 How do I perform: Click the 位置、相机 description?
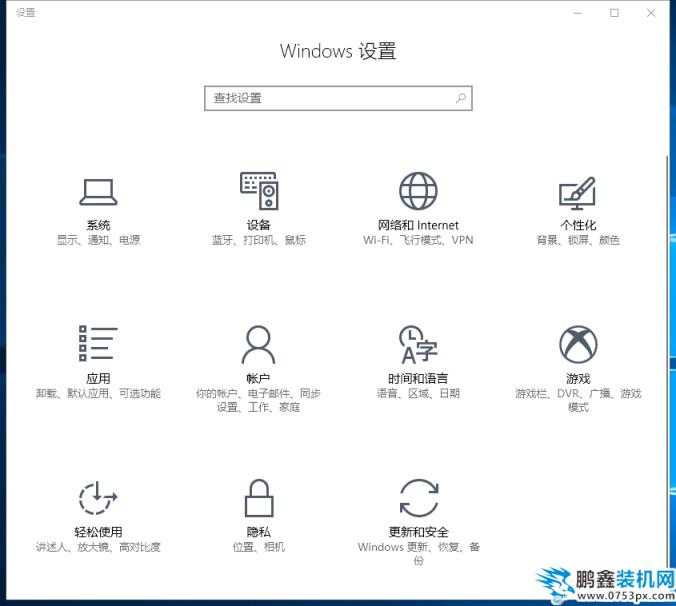click(259, 547)
